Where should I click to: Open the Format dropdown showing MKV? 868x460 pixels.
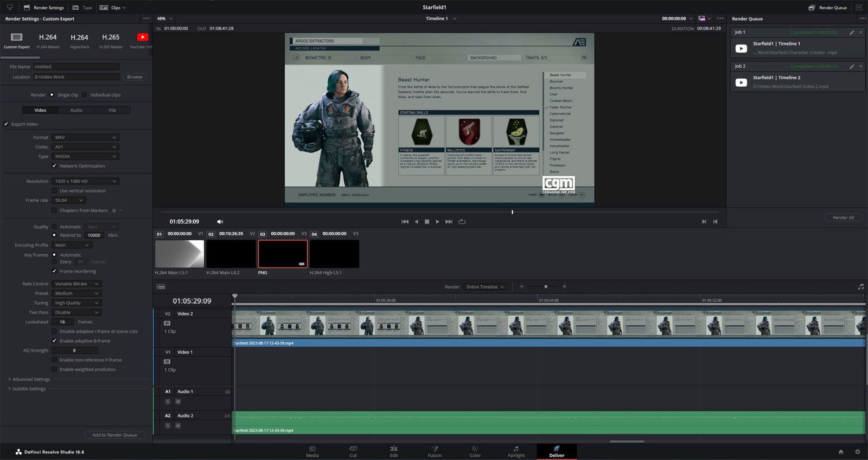click(85, 138)
